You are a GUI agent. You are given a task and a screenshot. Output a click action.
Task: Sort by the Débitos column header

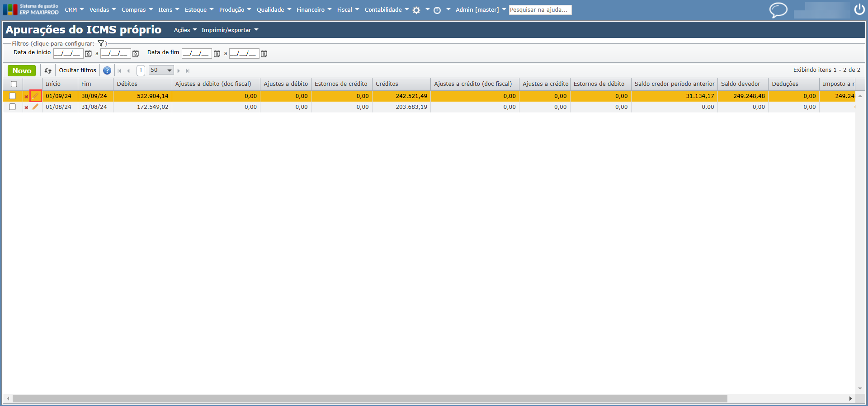[142, 84]
